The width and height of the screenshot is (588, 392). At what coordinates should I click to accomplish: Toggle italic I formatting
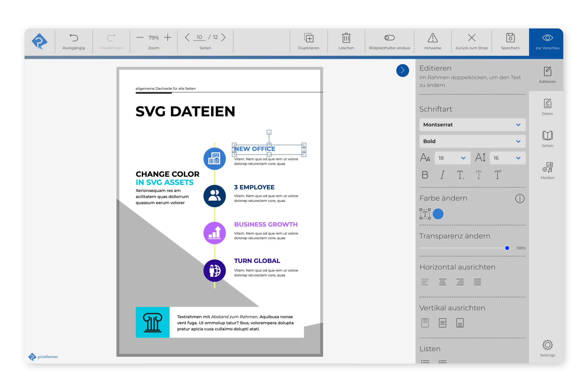[442, 175]
